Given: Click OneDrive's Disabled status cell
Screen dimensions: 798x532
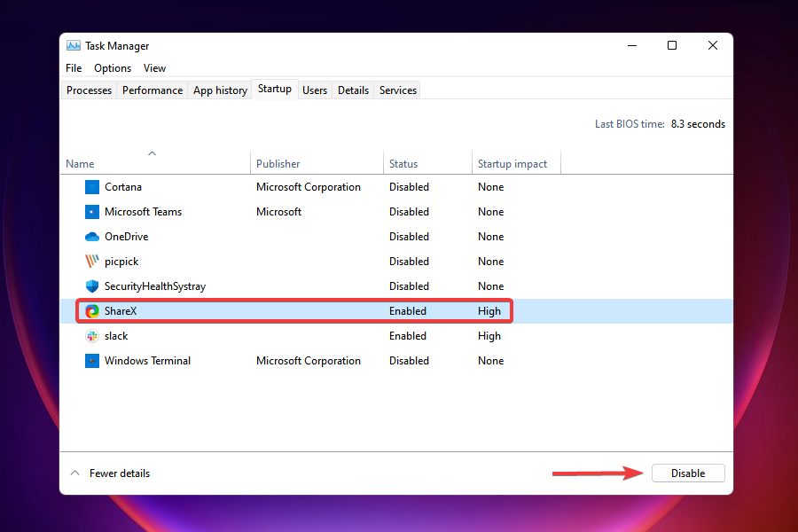Looking at the screenshot, I should [409, 237].
